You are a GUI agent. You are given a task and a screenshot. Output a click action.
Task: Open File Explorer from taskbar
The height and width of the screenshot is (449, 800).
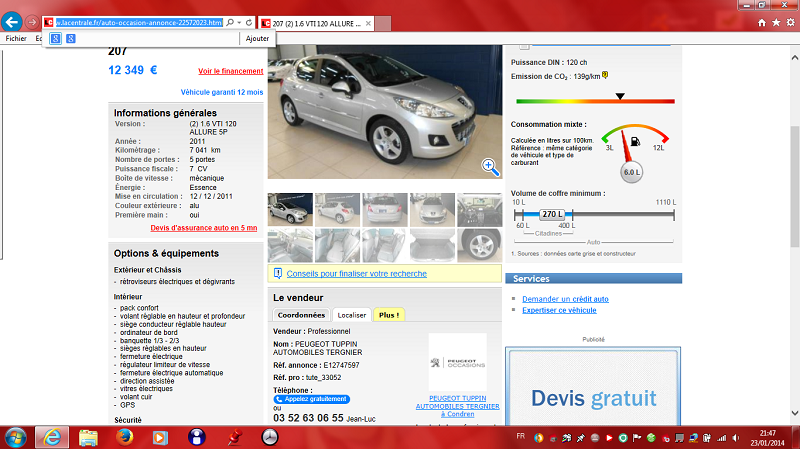[x=88, y=437]
